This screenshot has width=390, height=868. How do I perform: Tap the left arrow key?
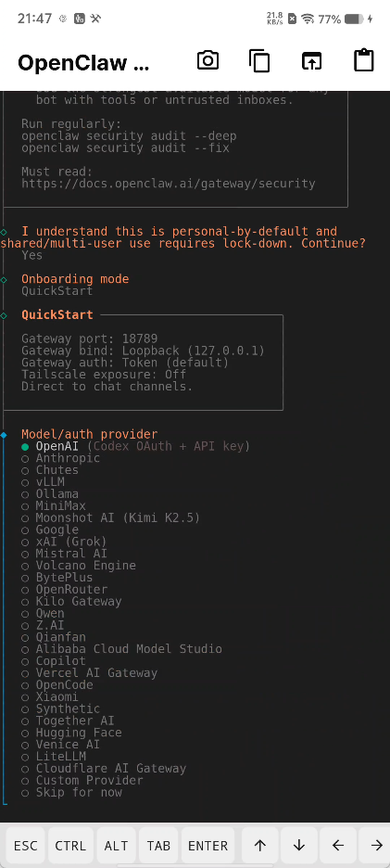coord(338,846)
